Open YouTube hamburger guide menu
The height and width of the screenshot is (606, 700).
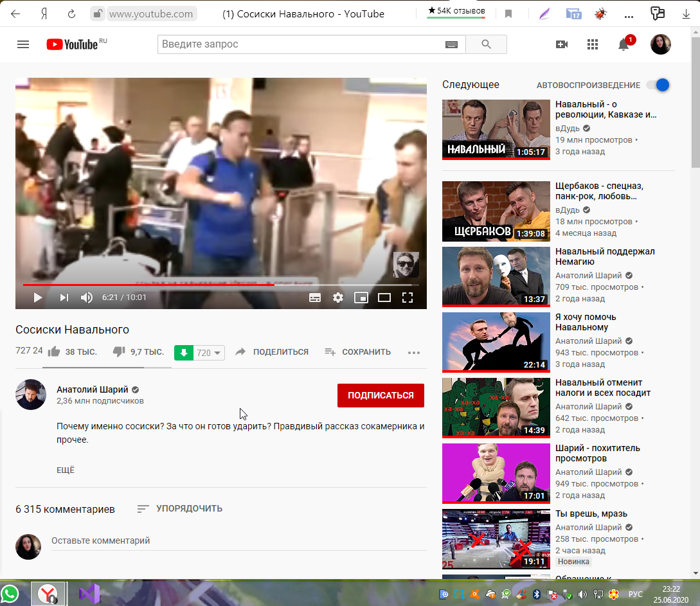[23, 44]
